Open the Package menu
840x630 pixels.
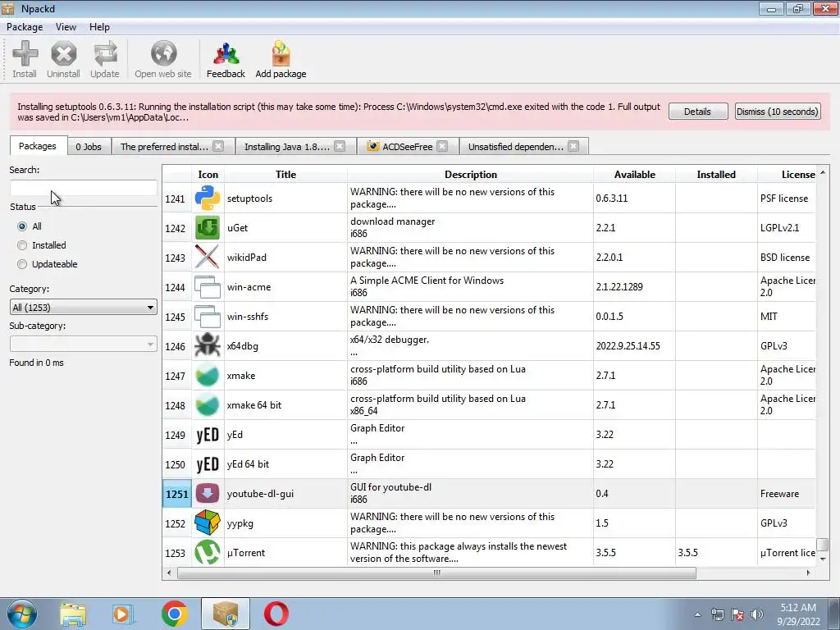25,27
